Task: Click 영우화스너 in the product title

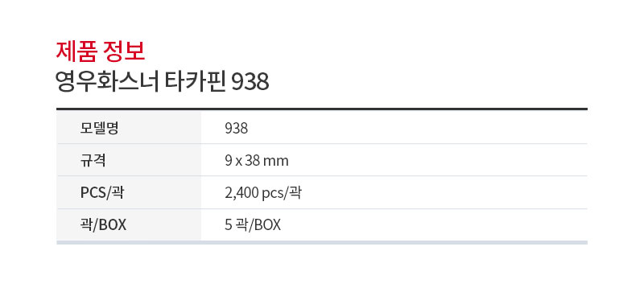Action: pos(108,83)
